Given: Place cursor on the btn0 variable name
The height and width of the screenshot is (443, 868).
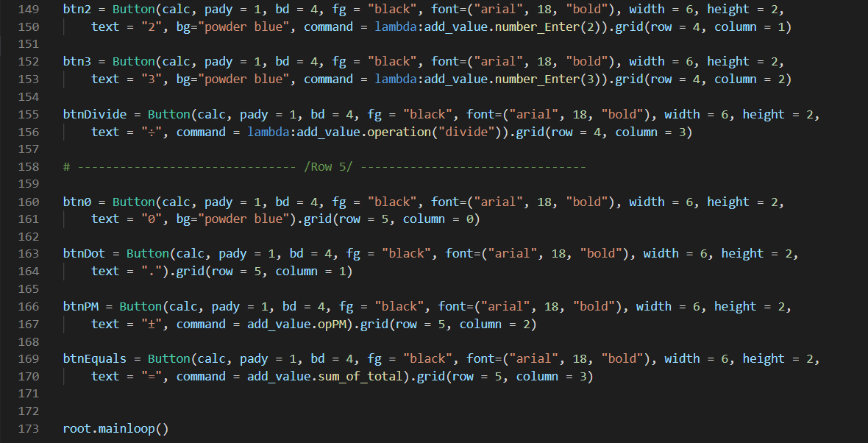Looking at the screenshot, I should [x=77, y=201].
